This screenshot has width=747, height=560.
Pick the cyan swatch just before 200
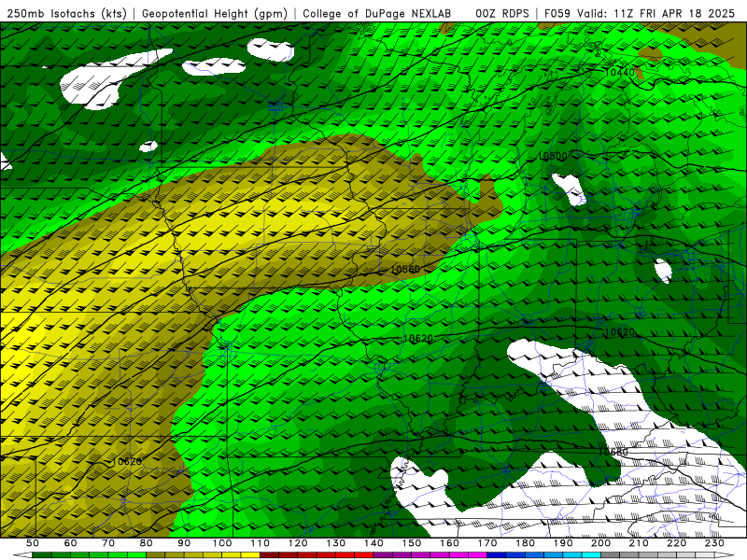(592, 555)
